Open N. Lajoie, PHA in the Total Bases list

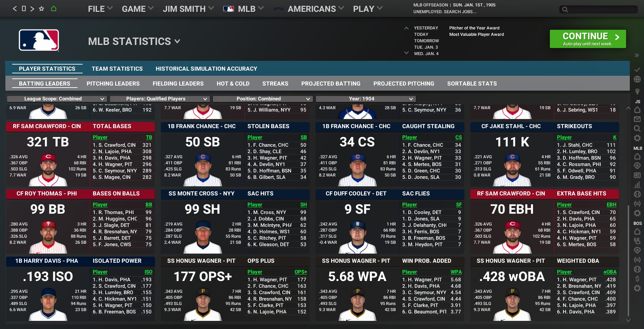[x=112, y=151]
